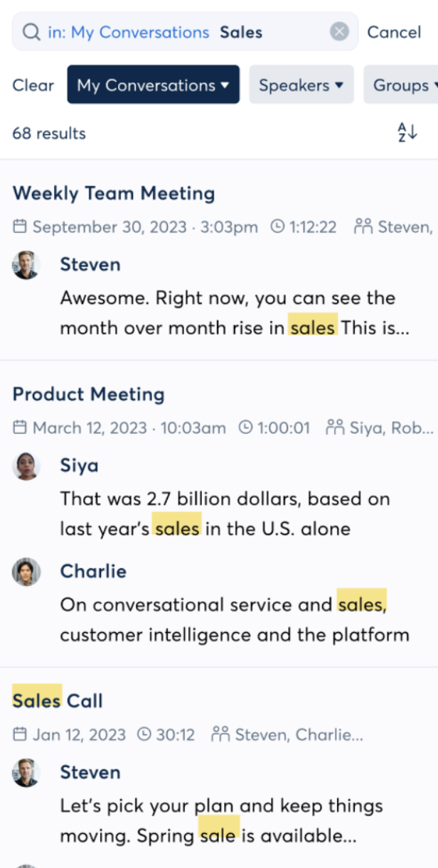Sort results with the A-Z icon
This screenshot has height=868, width=438.
tap(407, 132)
